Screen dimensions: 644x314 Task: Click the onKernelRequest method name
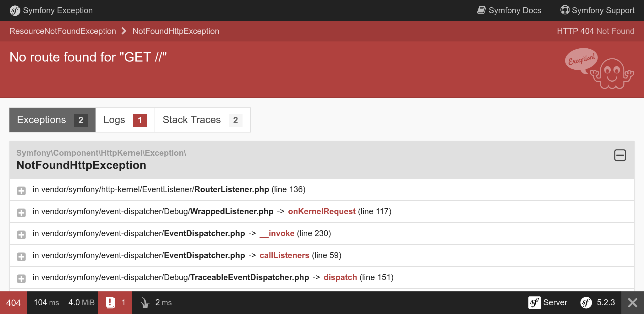pos(322,211)
